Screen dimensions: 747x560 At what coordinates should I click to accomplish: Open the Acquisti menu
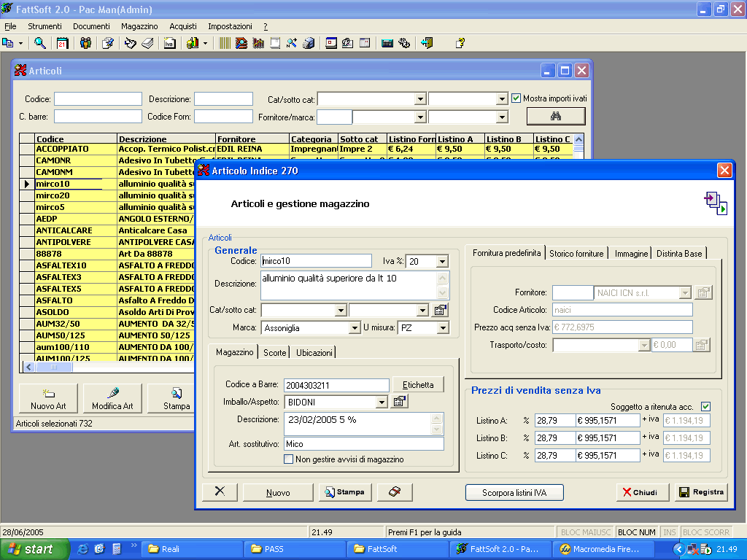coord(183,26)
